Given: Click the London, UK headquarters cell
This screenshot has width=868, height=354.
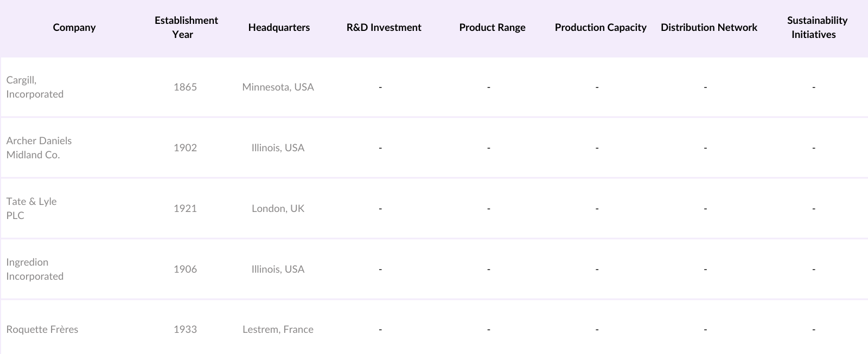Looking at the screenshot, I should [x=278, y=209].
